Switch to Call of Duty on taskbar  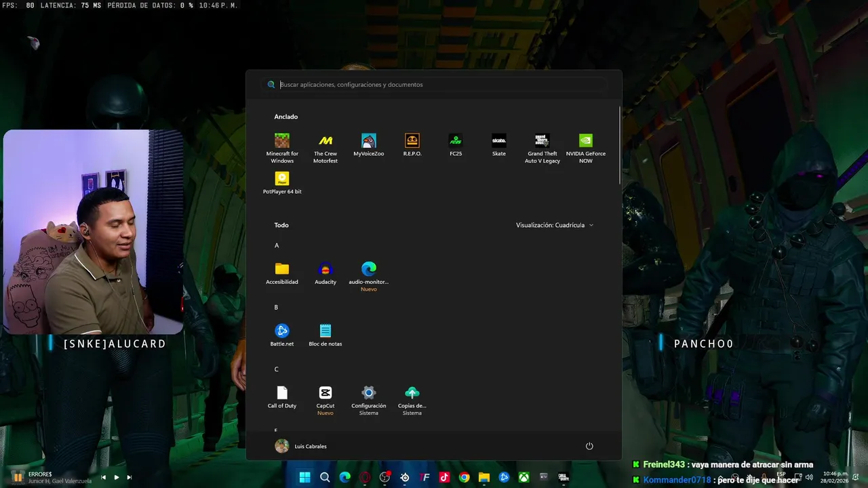(x=564, y=477)
